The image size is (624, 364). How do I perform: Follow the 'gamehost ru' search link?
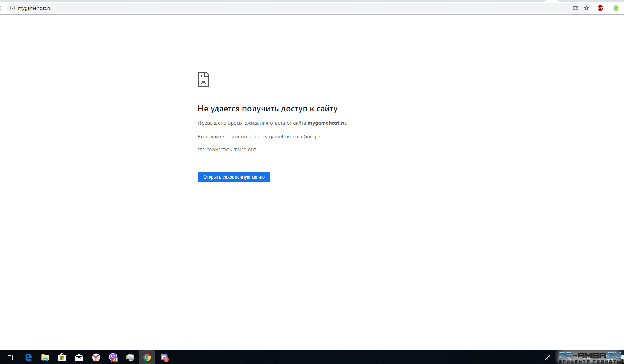click(283, 137)
